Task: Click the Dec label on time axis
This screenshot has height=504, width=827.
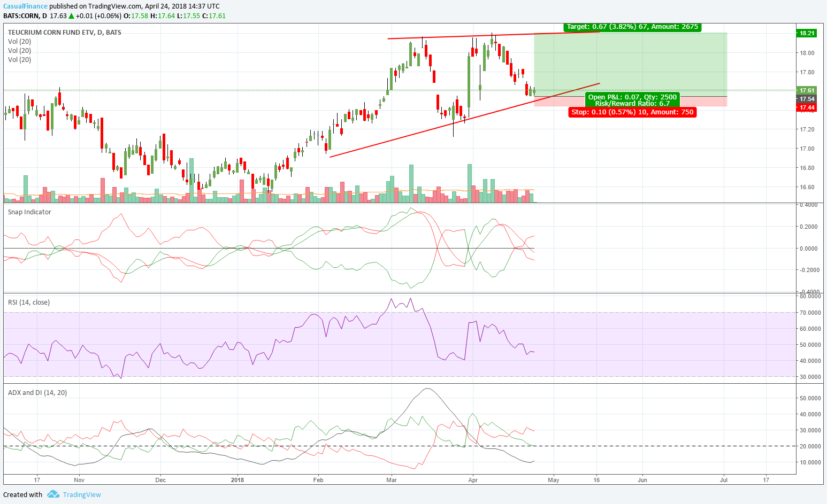Action: pyautogui.click(x=160, y=480)
